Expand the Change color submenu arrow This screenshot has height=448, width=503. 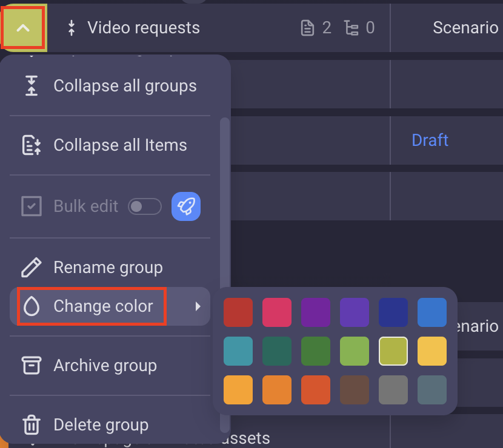198,306
